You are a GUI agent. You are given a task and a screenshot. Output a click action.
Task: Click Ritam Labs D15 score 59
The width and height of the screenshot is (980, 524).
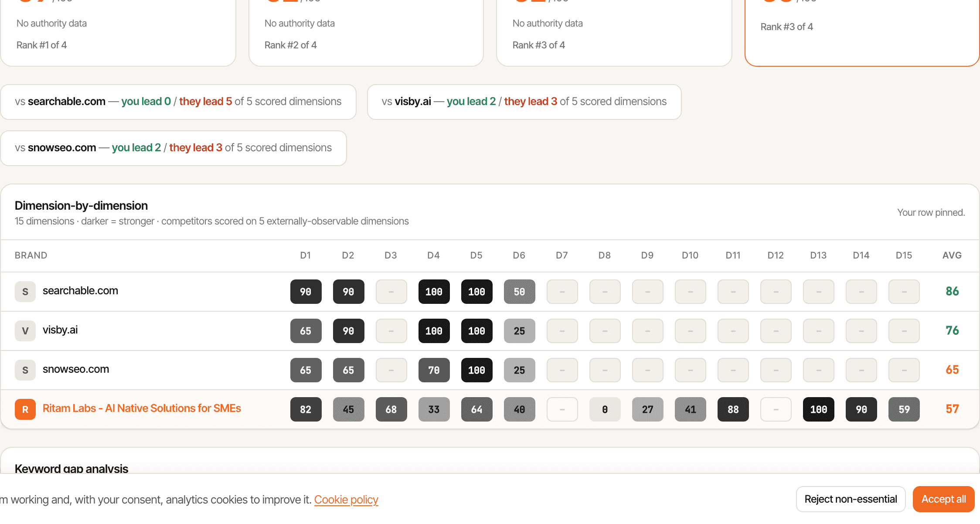[904, 409]
